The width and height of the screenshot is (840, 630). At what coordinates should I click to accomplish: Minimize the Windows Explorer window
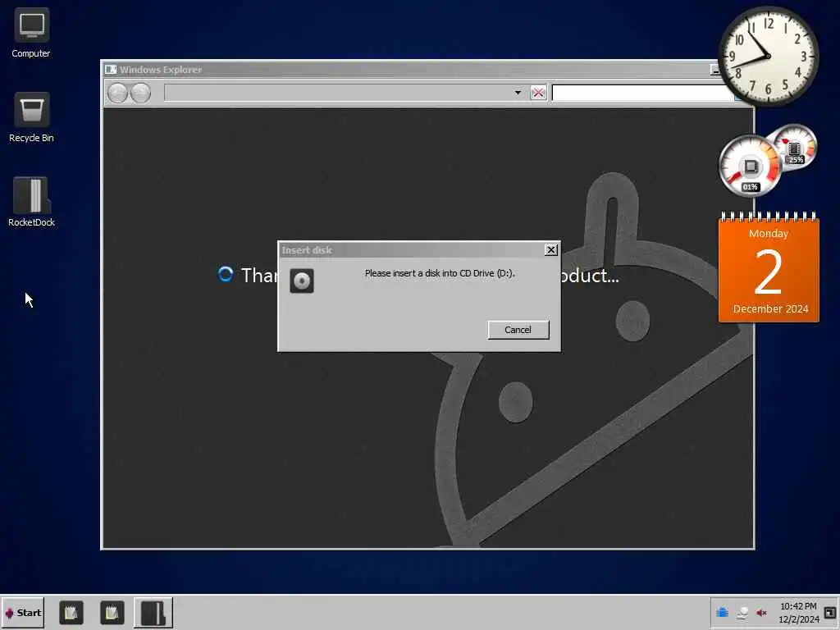point(714,70)
